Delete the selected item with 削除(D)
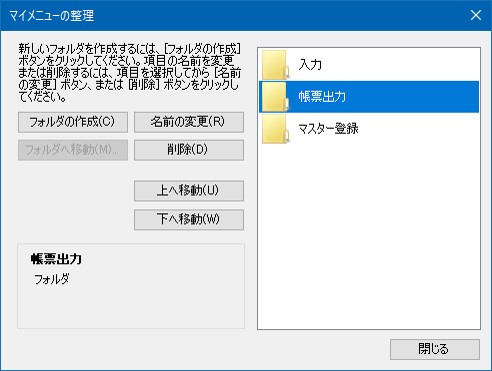The image size is (492, 371). tap(189, 150)
